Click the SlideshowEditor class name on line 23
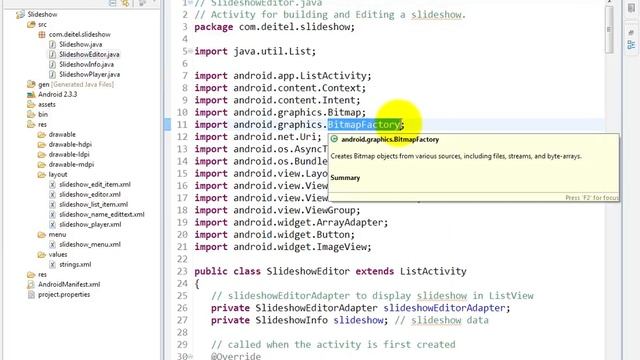This screenshot has width=640, height=360. [x=308, y=271]
